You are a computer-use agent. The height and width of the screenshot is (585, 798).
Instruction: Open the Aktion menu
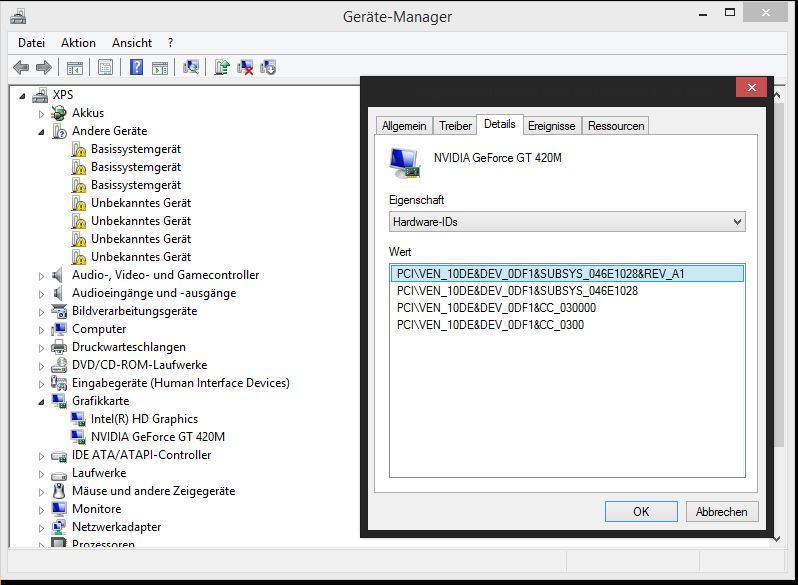pos(78,43)
